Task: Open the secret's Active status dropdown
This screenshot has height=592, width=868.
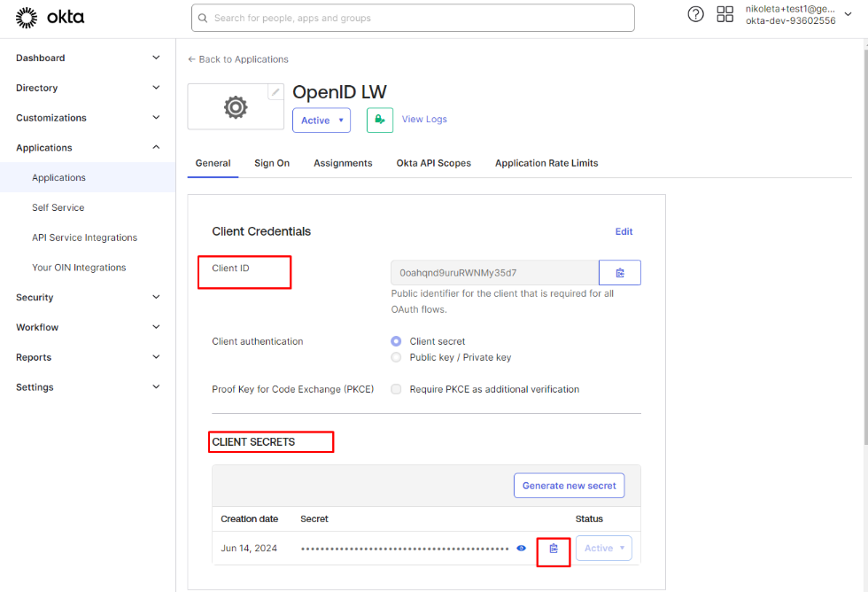Action: pos(603,549)
